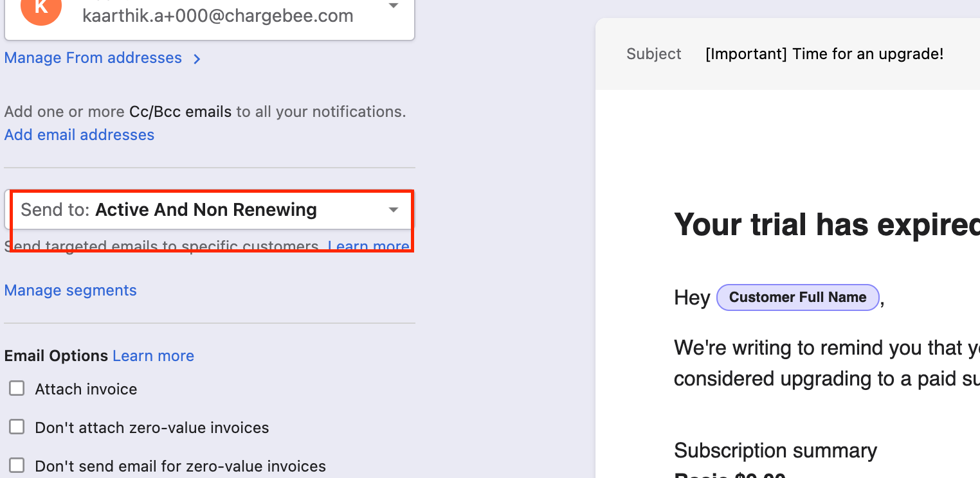Open the Manage From addresses link
The height and width of the screenshot is (478, 980).
pos(93,58)
